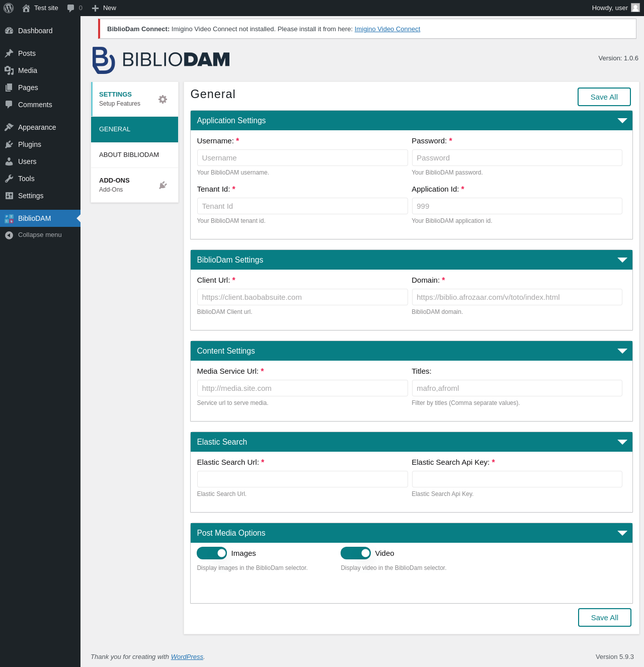Click the bottom Save All button
The height and width of the screenshot is (667, 644).
pyautogui.click(x=604, y=618)
